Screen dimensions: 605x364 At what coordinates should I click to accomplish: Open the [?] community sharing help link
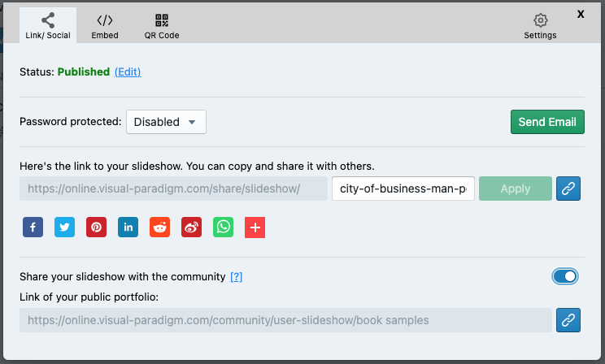[x=237, y=277]
